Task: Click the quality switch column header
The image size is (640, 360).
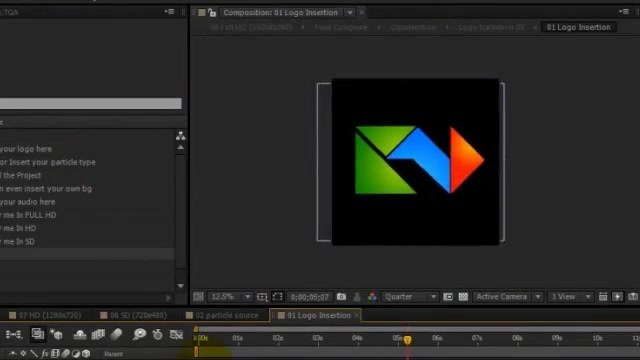Action: coord(34,353)
